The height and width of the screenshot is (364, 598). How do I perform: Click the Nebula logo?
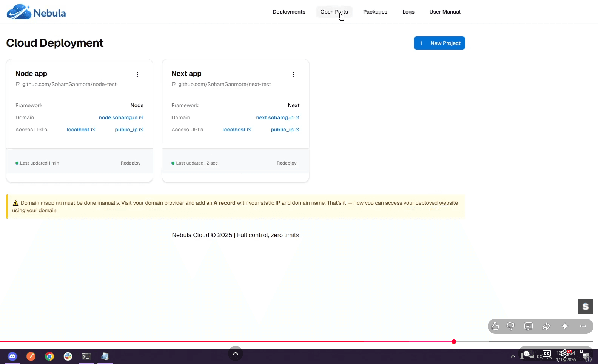[36, 12]
